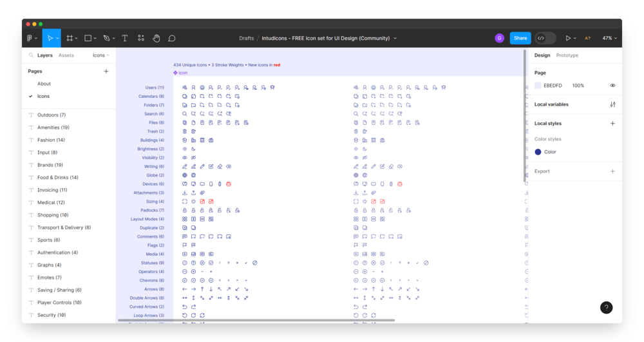Select the Amenities (19) layer
644x342 pixels.
point(53,128)
